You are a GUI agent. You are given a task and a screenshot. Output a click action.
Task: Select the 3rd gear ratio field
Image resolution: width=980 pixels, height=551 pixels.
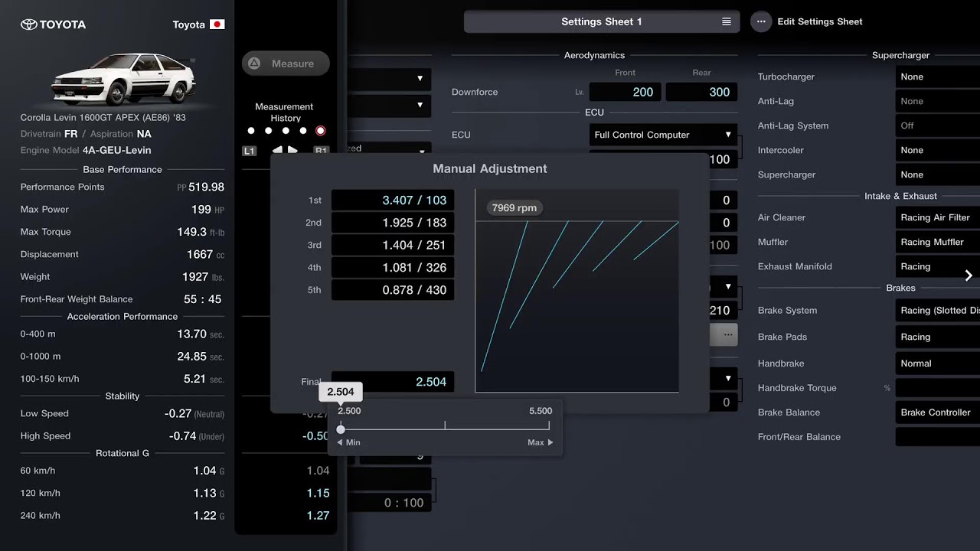(x=393, y=245)
